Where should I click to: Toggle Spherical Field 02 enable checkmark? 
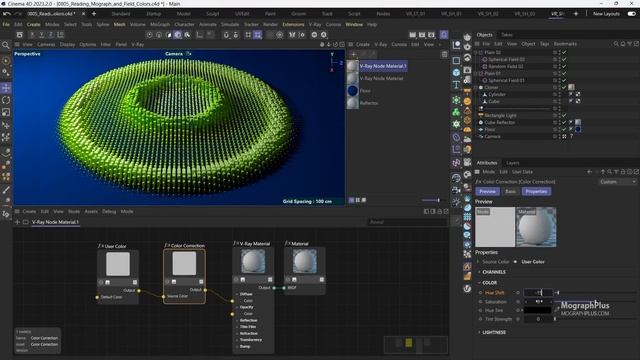point(564,60)
